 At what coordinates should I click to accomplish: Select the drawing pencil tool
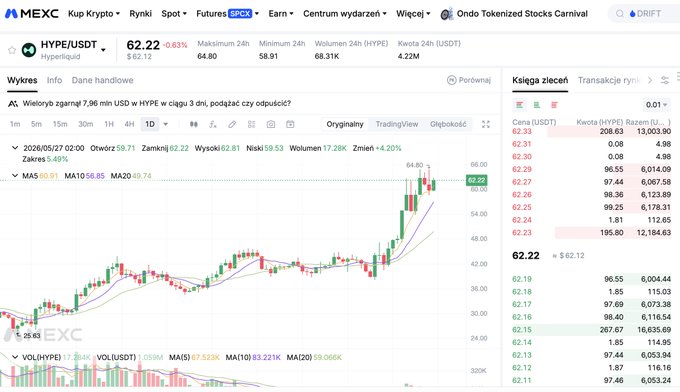pyautogui.click(x=232, y=124)
